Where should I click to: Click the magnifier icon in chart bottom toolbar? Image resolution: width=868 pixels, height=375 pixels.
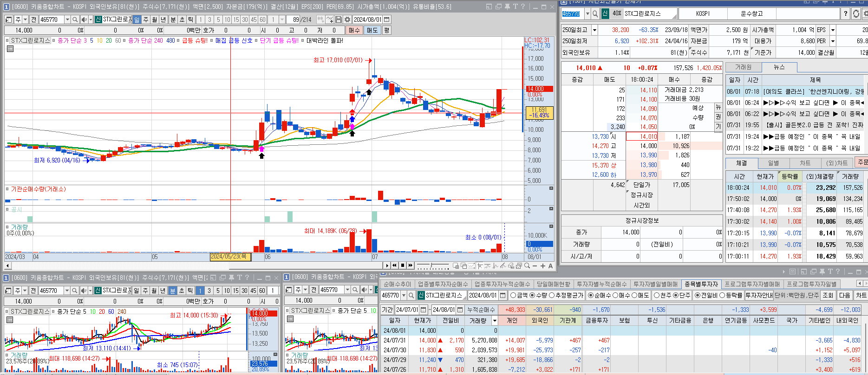pos(527,266)
